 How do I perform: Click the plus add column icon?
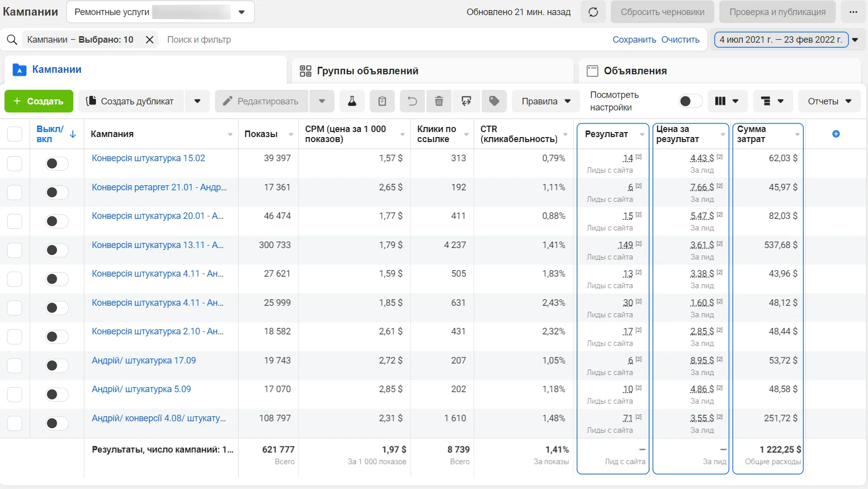coord(836,134)
